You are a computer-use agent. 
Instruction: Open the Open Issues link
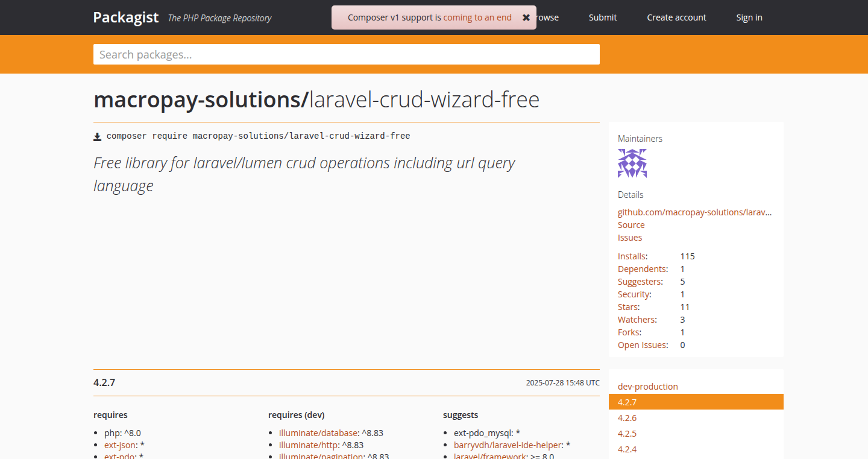click(643, 345)
